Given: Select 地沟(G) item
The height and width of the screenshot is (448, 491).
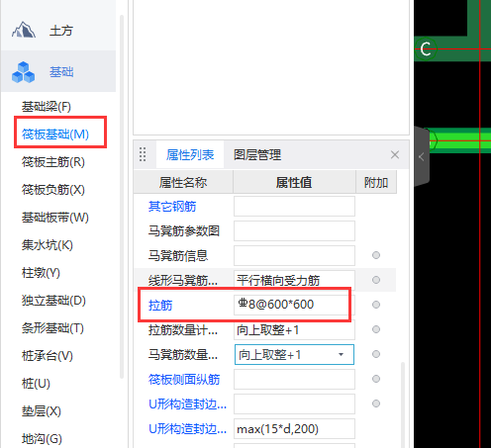Looking at the screenshot, I should tap(42, 439).
